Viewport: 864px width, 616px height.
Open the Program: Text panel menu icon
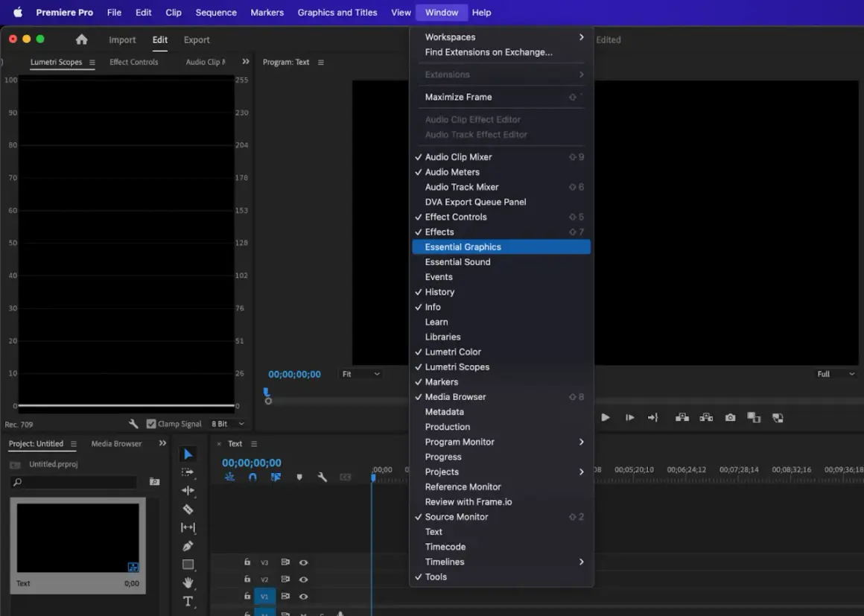[x=321, y=63]
